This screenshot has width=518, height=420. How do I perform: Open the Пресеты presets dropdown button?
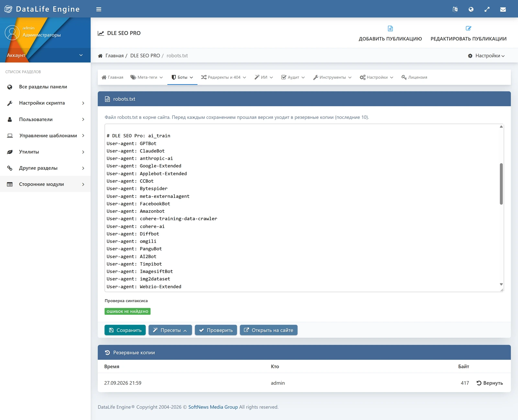[170, 330]
